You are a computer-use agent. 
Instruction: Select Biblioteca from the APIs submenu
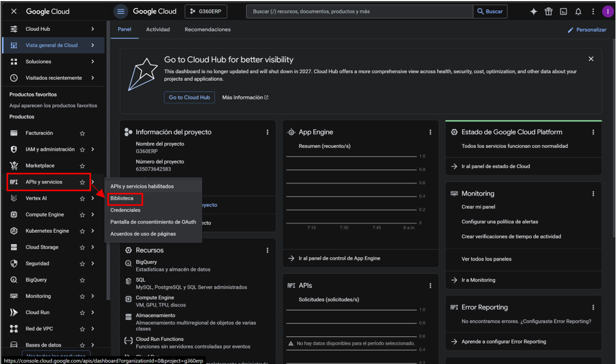(122, 198)
